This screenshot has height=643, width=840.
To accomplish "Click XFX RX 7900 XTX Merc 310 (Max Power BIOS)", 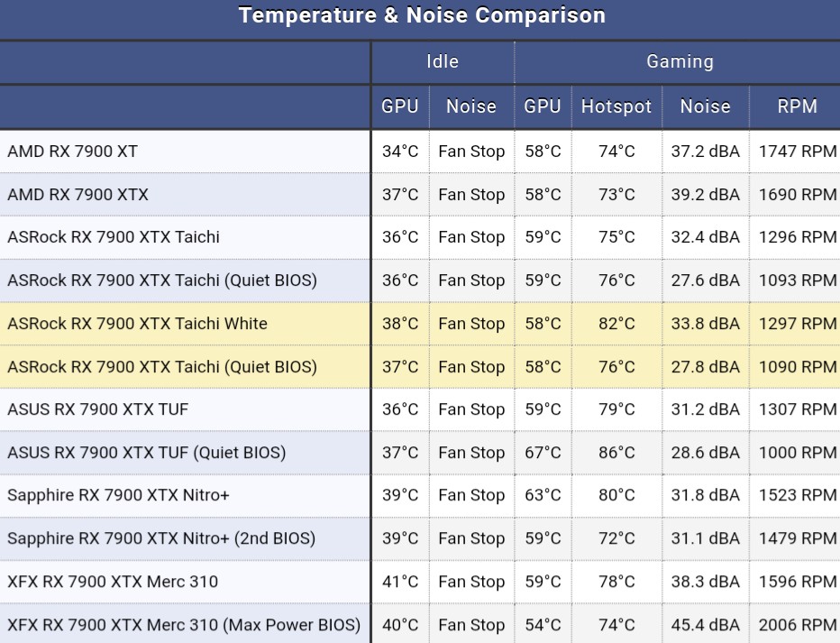I will [x=184, y=625].
